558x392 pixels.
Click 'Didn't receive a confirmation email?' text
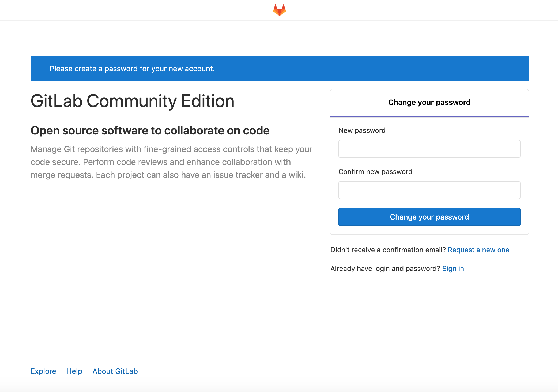pos(388,250)
